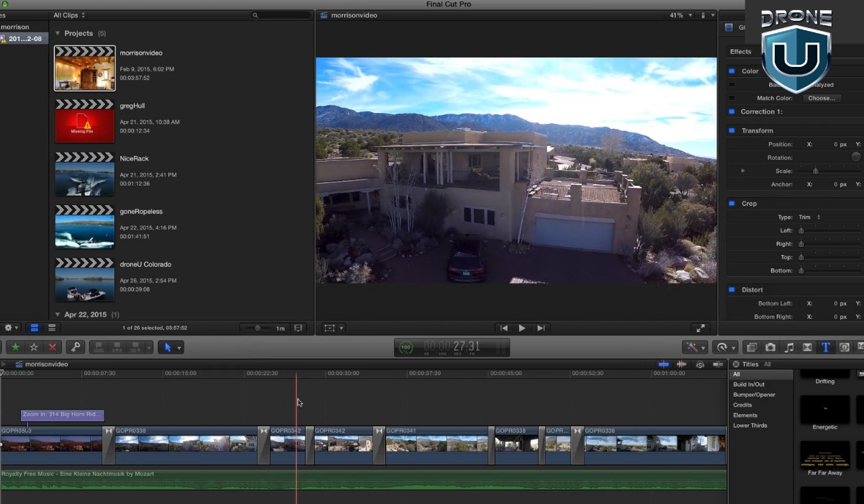
Task: Open the viewer zoom 41% menu
Action: tap(680, 15)
